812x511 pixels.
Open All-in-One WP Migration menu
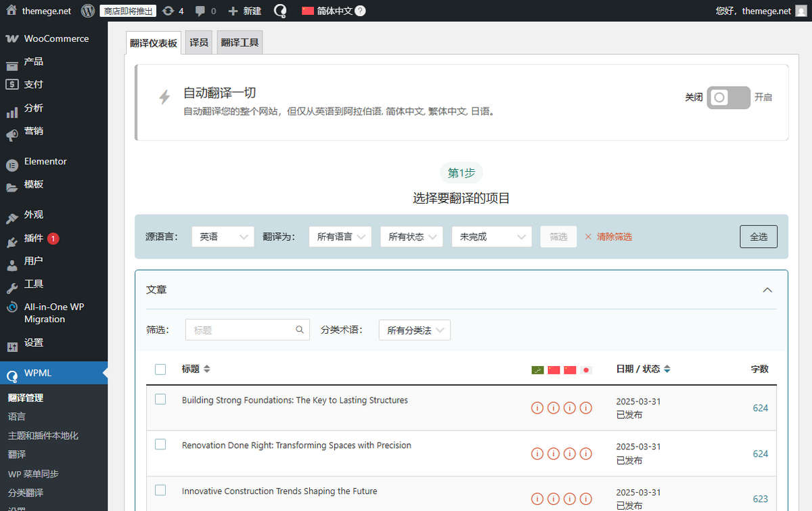[53, 313]
